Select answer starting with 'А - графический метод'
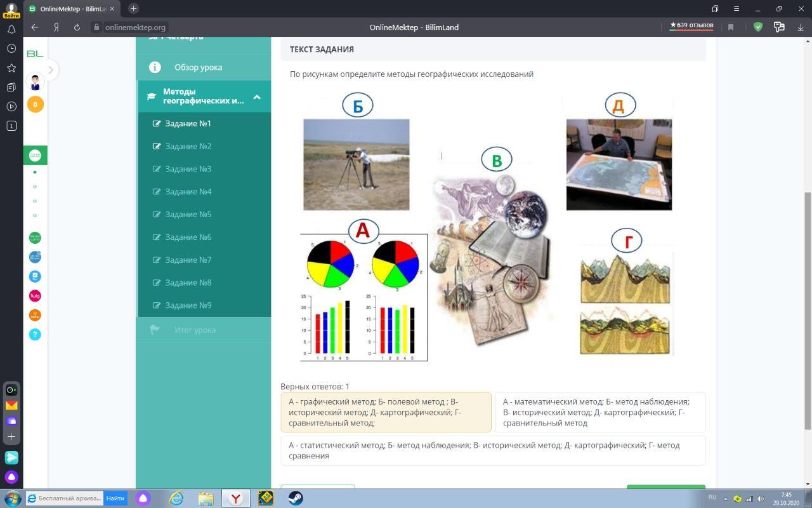 386,412
